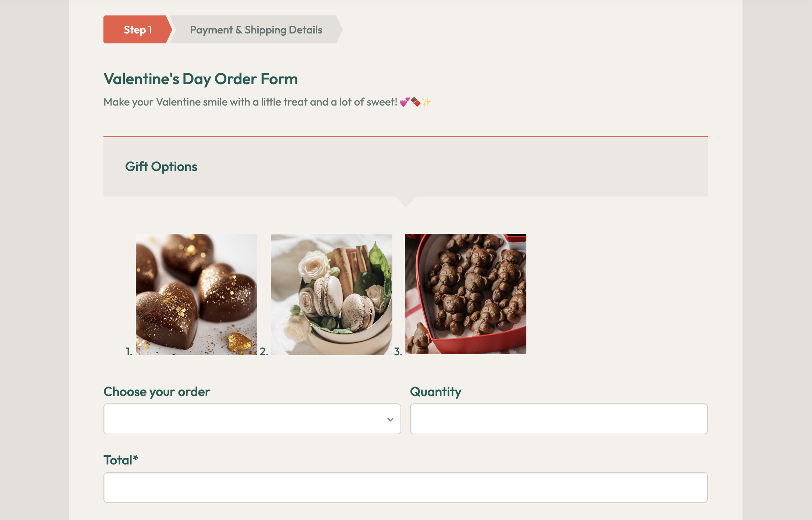This screenshot has height=520, width=812.
Task: Click the sparkles emoji in subtitle
Action: tap(426, 102)
